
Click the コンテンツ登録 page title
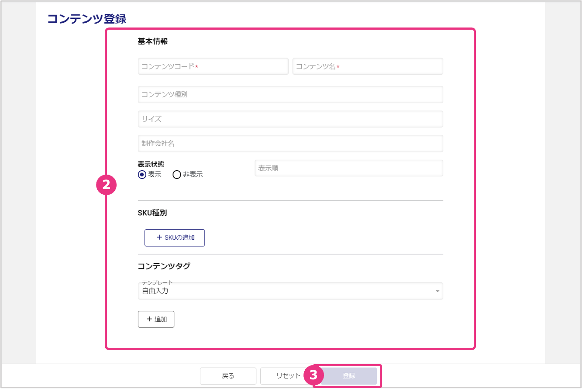(86, 19)
